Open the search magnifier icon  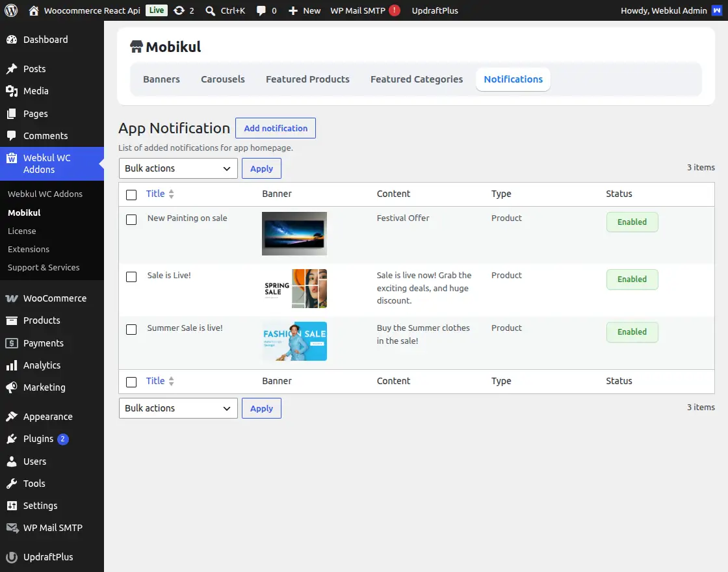click(211, 10)
